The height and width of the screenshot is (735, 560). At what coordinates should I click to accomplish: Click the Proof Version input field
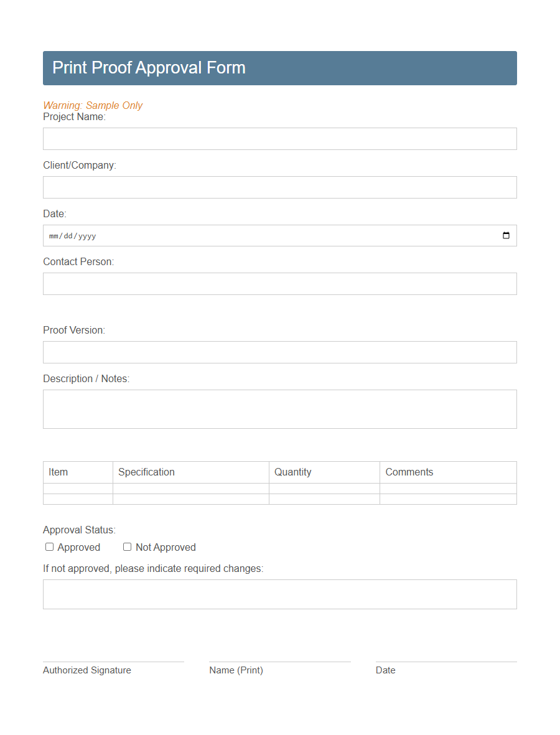pos(279,352)
